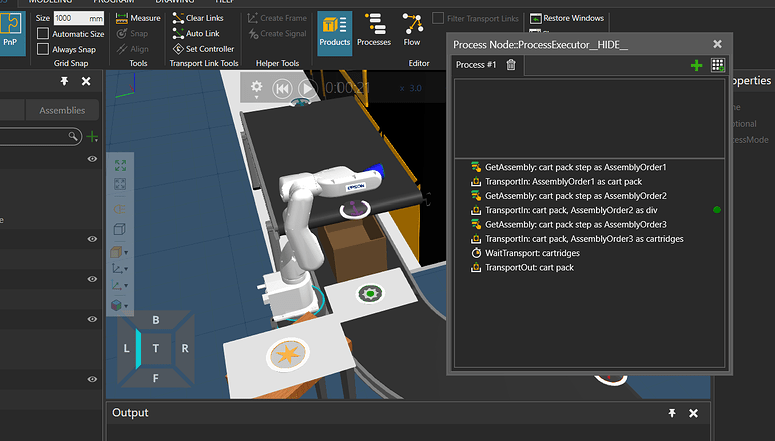Viewport: 775px width, 441px height.
Task: Delete Process #1 with trash icon
Action: tap(511, 65)
